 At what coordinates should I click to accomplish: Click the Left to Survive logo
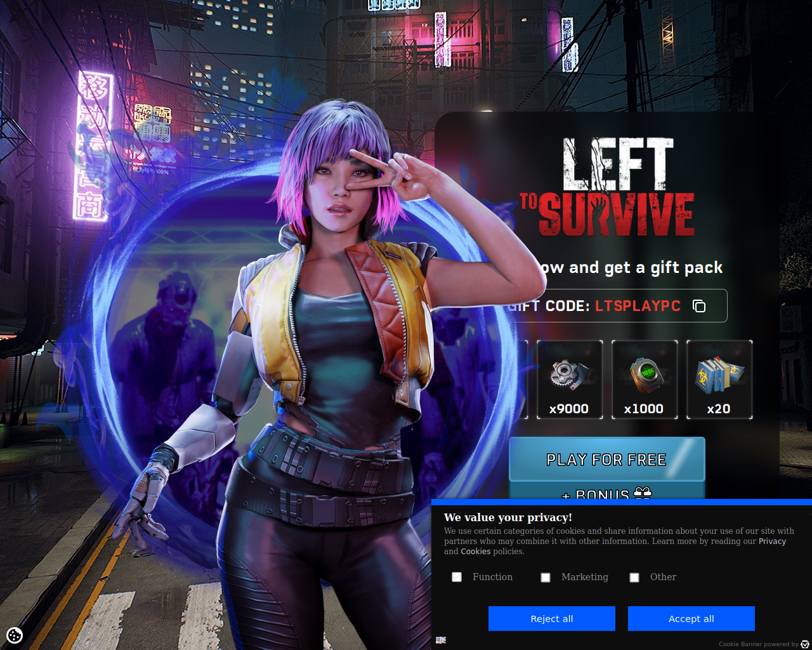[607, 187]
